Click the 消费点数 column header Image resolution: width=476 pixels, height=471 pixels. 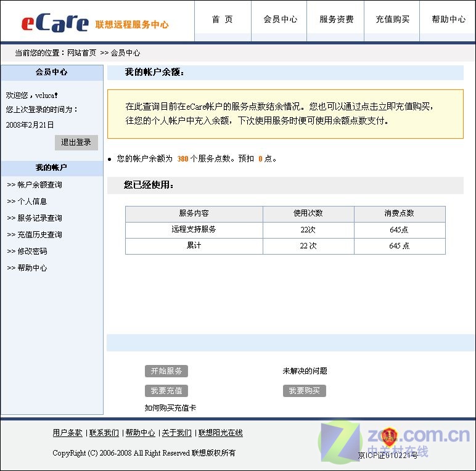(x=400, y=213)
